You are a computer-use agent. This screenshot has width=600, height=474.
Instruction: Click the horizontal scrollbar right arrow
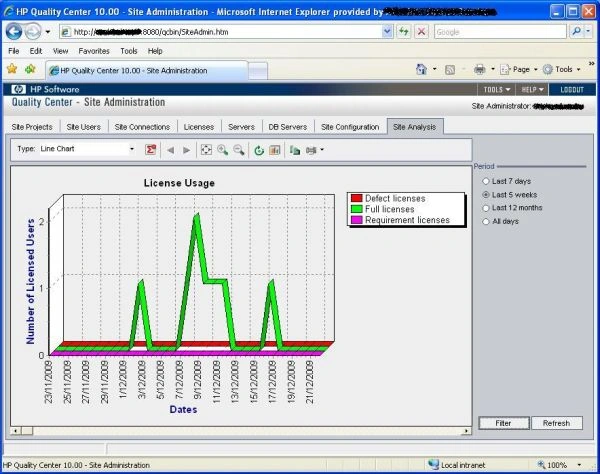(466, 431)
